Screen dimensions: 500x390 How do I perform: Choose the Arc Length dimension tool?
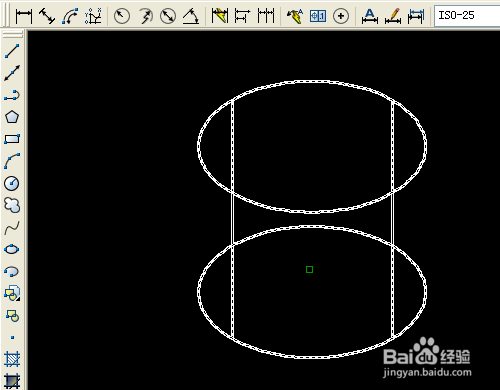(70, 16)
